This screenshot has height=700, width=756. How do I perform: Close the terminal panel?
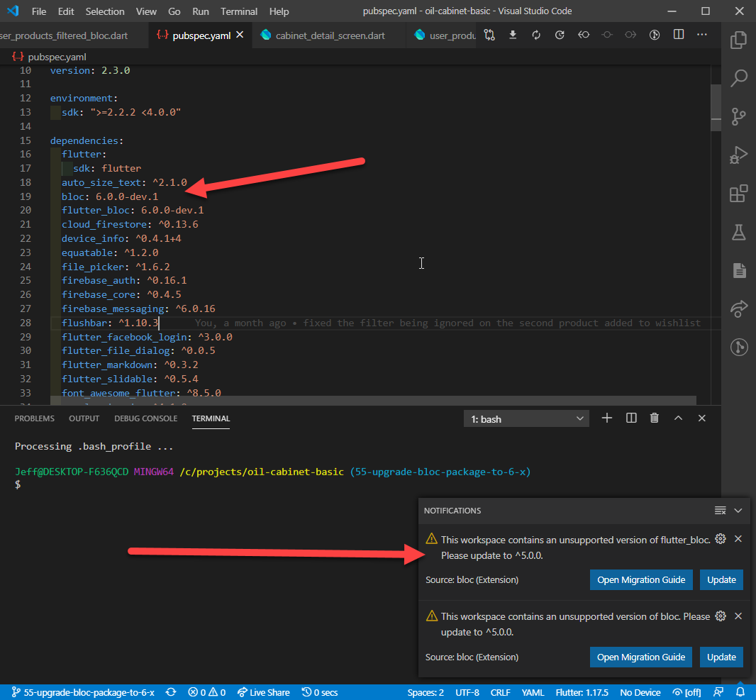point(702,418)
